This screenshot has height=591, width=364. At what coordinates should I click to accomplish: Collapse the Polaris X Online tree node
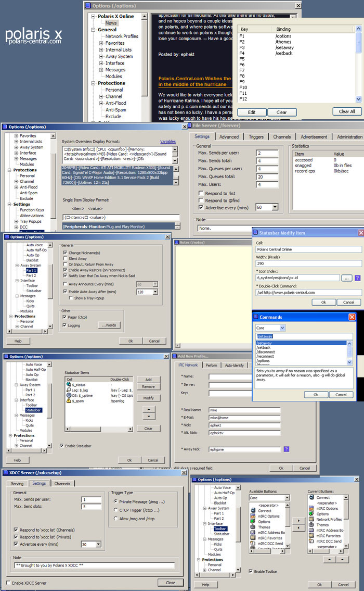click(x=94, y=16)
